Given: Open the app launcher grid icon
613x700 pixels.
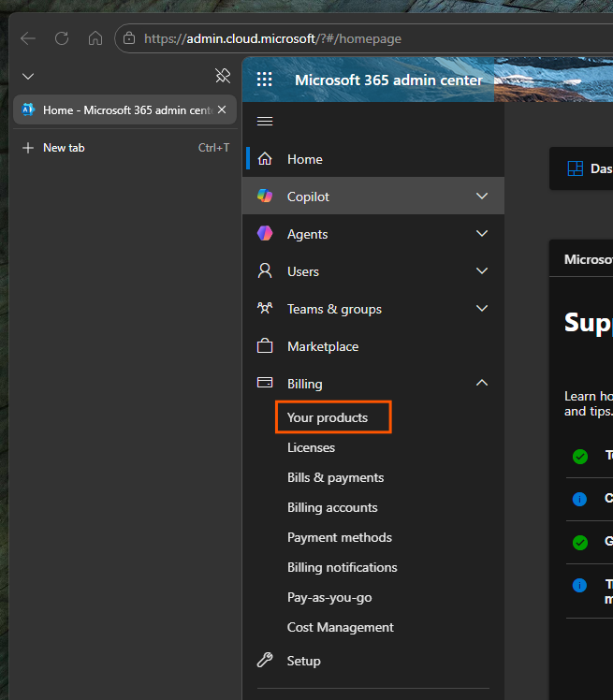Looking at the screenshot, I should coord(264,80).
